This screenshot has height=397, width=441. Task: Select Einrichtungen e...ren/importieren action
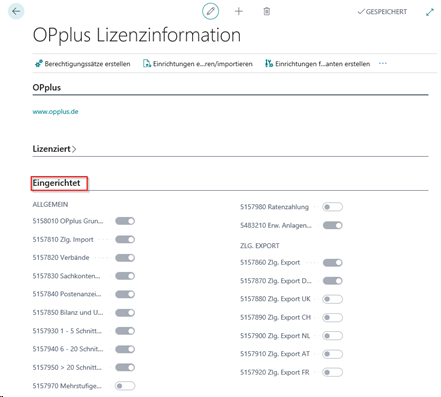[203, 64]
